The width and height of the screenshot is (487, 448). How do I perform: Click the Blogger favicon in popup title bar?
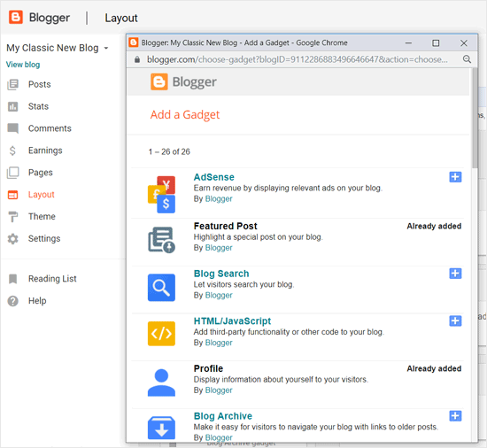tap(134, 42)
